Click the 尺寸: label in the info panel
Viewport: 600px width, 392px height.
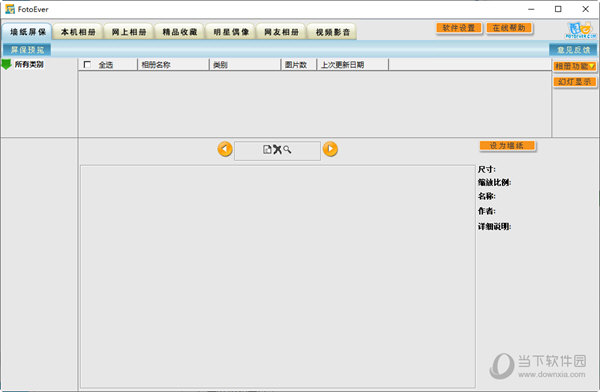pyautogui.click(x=487, y=169)
